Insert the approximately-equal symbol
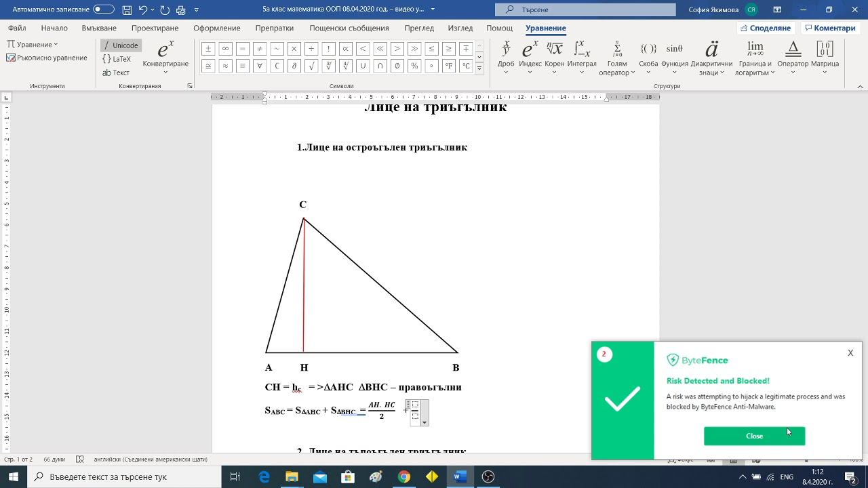Screen dimensions: 868x488 [225, 66]
